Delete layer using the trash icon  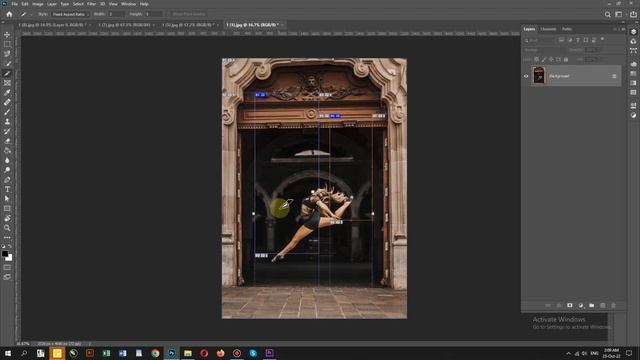tap(613, 305)
